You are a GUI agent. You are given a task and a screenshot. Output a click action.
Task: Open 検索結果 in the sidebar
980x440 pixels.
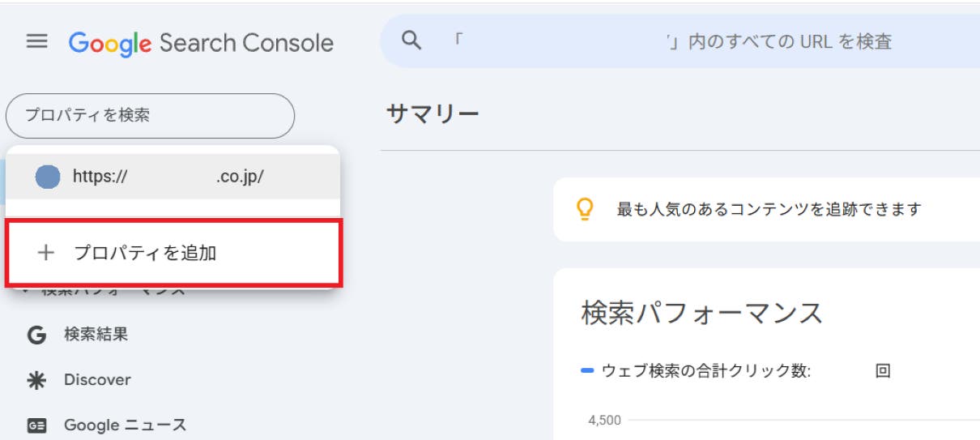[x=96, y=334]
